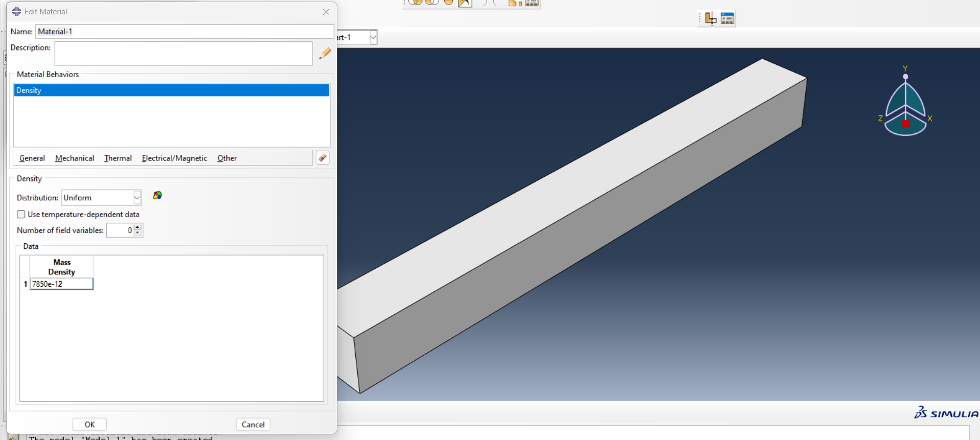The image size is (980, 440).
Task: Create a discrete field distribution via colored icon
Action: point(157,195)
